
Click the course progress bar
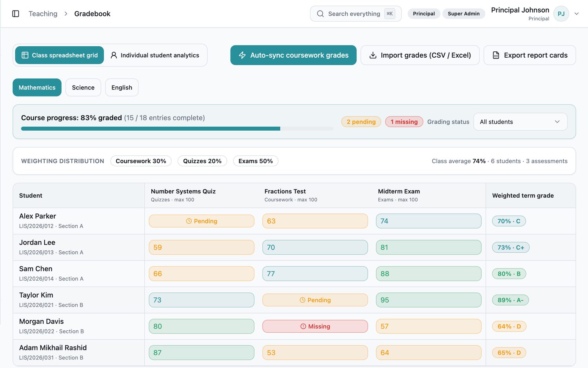pyautogui.click(x=177, y=129)
